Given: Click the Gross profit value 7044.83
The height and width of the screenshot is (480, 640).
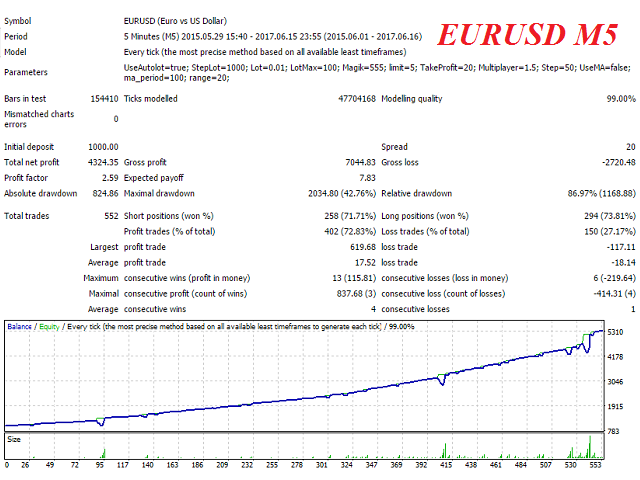Looking at the screenshot, I should [360, 162].
